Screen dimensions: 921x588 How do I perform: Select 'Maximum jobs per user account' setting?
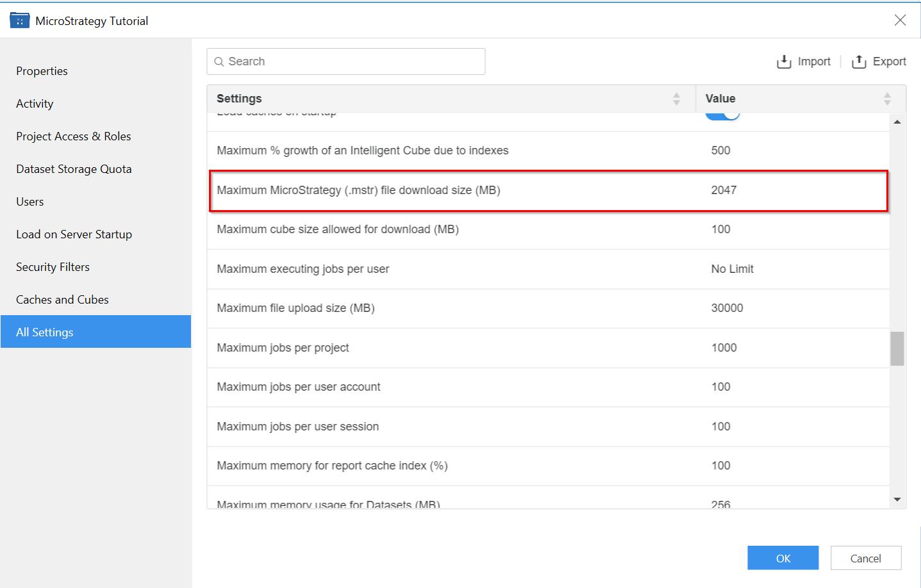coord(299,387)
